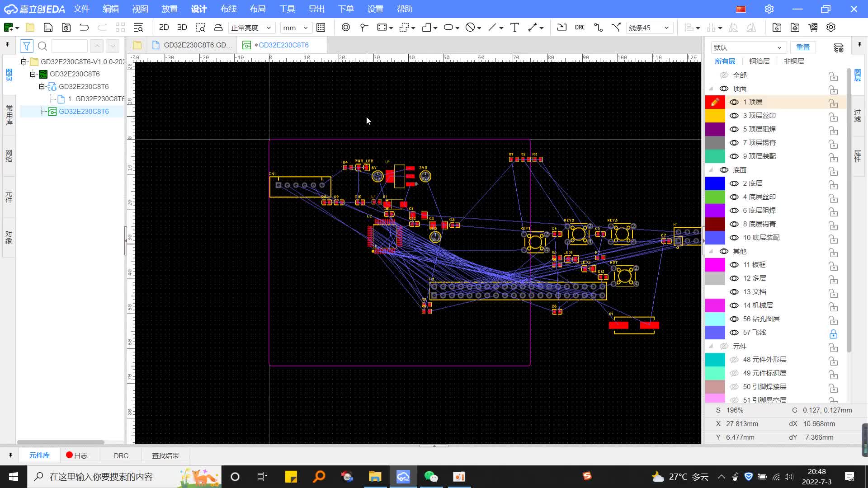Image resolution: width=868 pixels, height=488 pixels.
Task: Open folder icon in main toolbar
Action: 30,28
